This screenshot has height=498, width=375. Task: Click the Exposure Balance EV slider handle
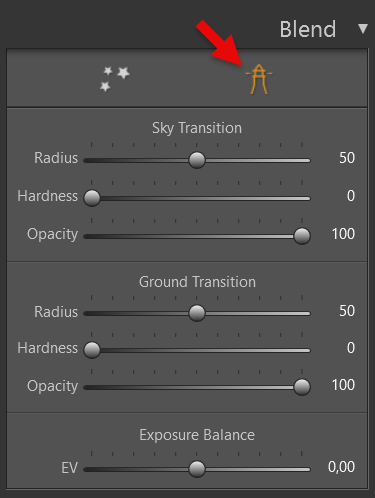[197, 469]
